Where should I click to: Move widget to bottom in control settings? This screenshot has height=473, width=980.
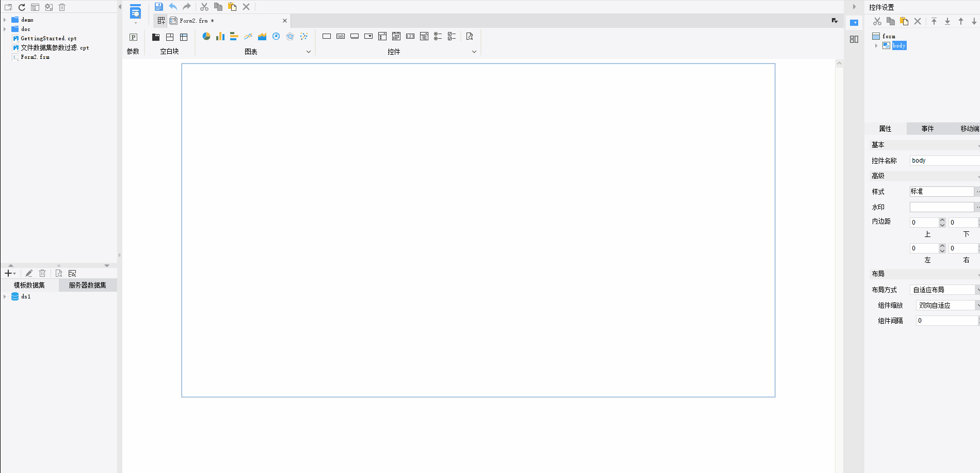click(x=947, y=21)
